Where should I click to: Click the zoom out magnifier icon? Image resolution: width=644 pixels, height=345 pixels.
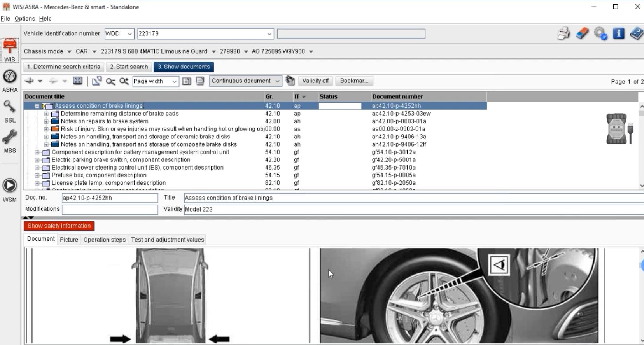click(110, 81)
